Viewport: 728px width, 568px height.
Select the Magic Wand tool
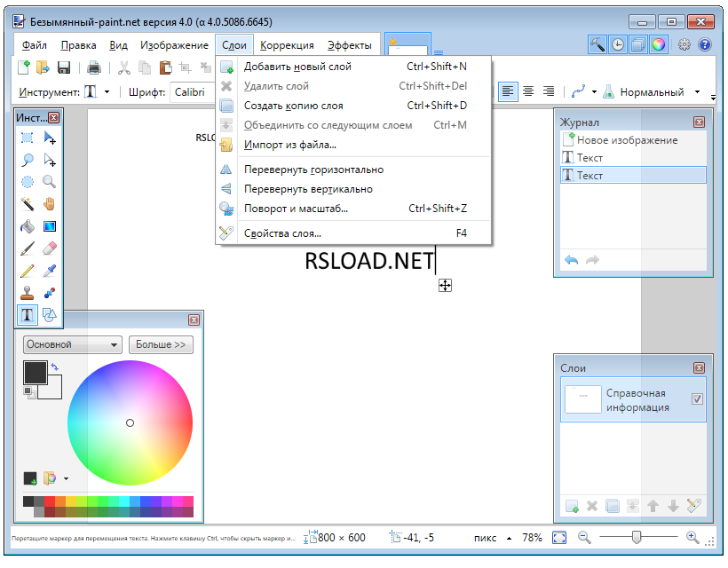(27, 204)
